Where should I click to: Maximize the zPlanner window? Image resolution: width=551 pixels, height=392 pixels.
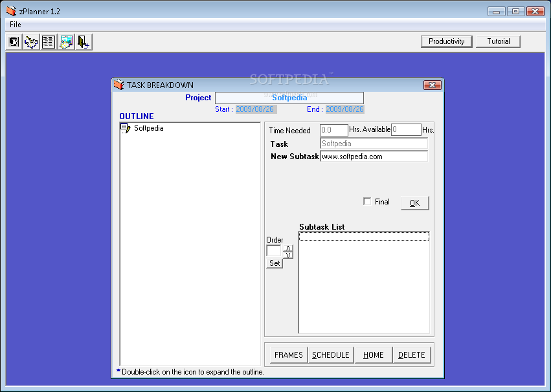[515, 12]
